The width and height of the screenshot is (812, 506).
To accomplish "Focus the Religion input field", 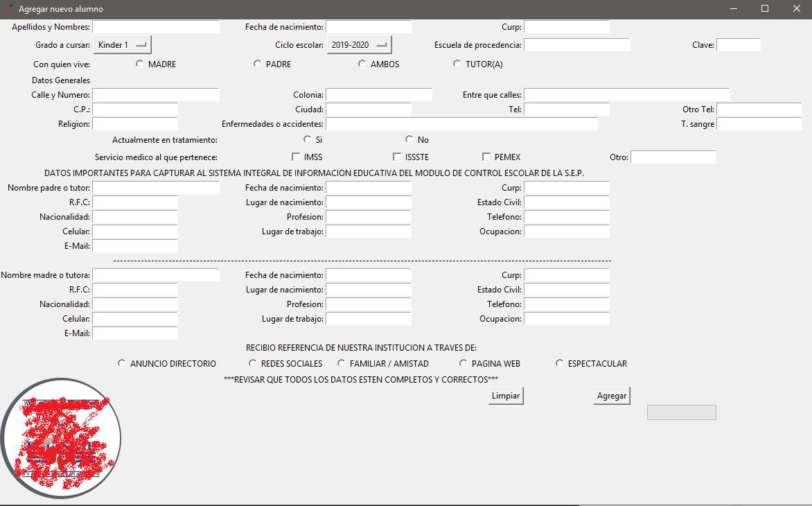I will pyautogui.click(x=135, y=124).
